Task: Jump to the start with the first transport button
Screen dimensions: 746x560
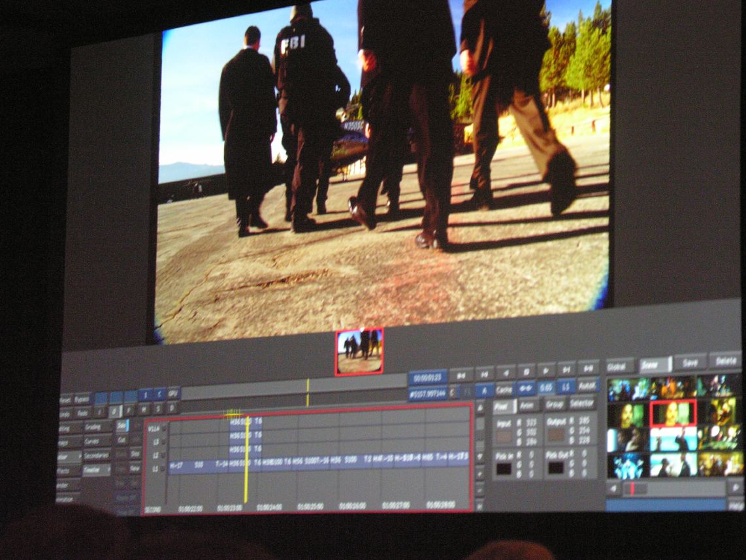Action: [x=461, y=375]
